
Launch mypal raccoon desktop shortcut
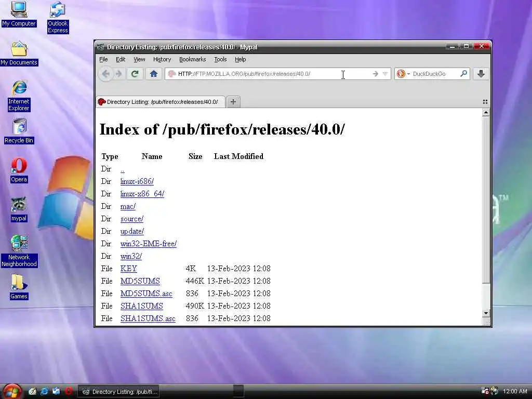19,209
